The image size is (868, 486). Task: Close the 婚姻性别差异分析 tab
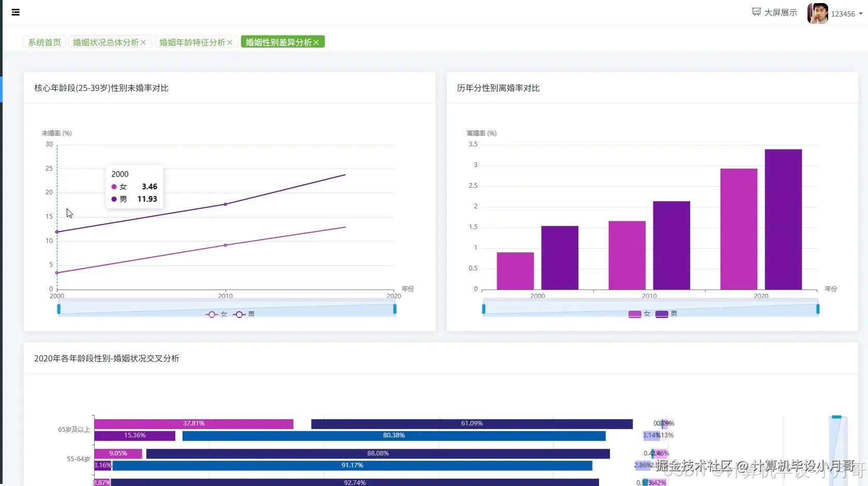[316, 42]
